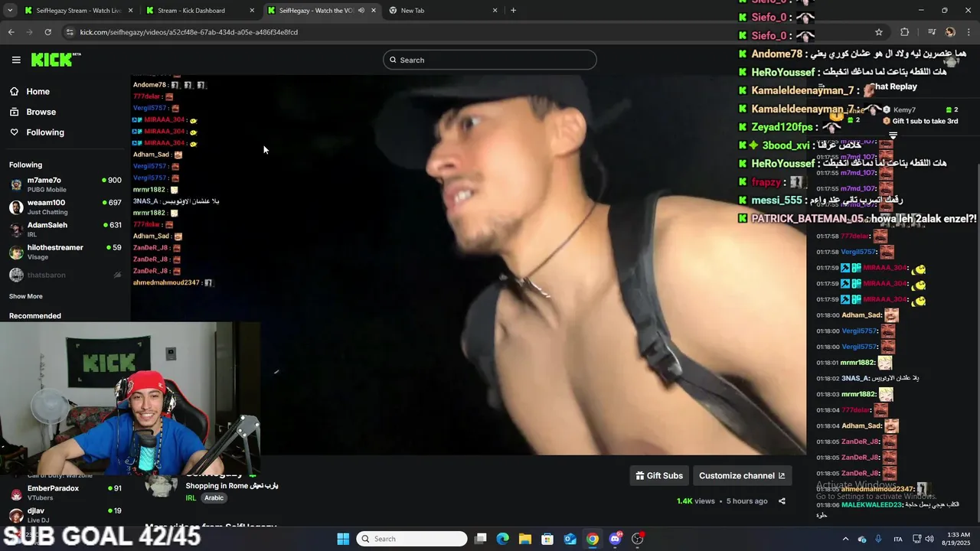Screen dimensions: 980x551
Task: Click 'Gift 1 sub to take 3rd' text
Action: 925,121
